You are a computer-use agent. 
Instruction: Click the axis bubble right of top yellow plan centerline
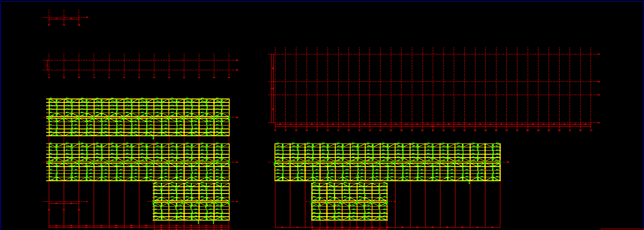coord(237,117)
